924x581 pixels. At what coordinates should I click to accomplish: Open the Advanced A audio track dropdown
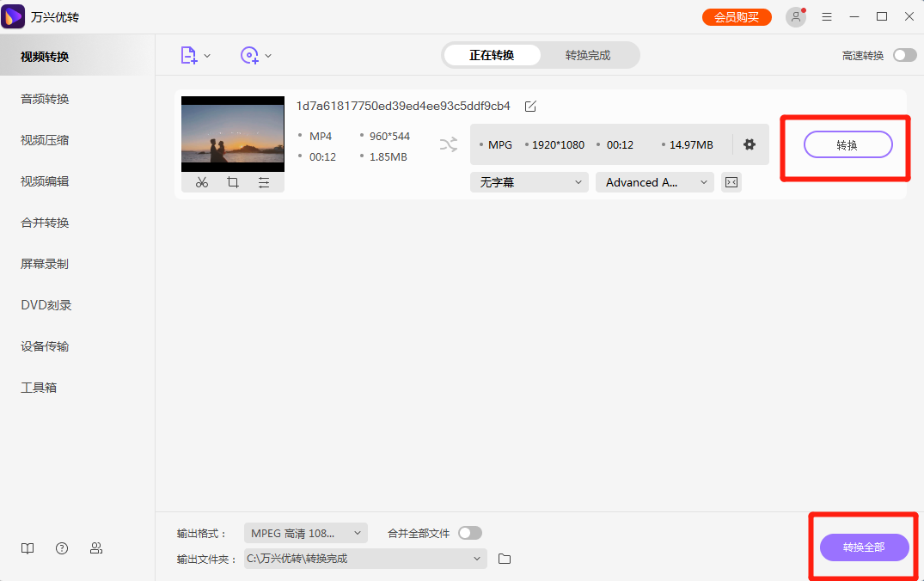click(x=654, y=181)
